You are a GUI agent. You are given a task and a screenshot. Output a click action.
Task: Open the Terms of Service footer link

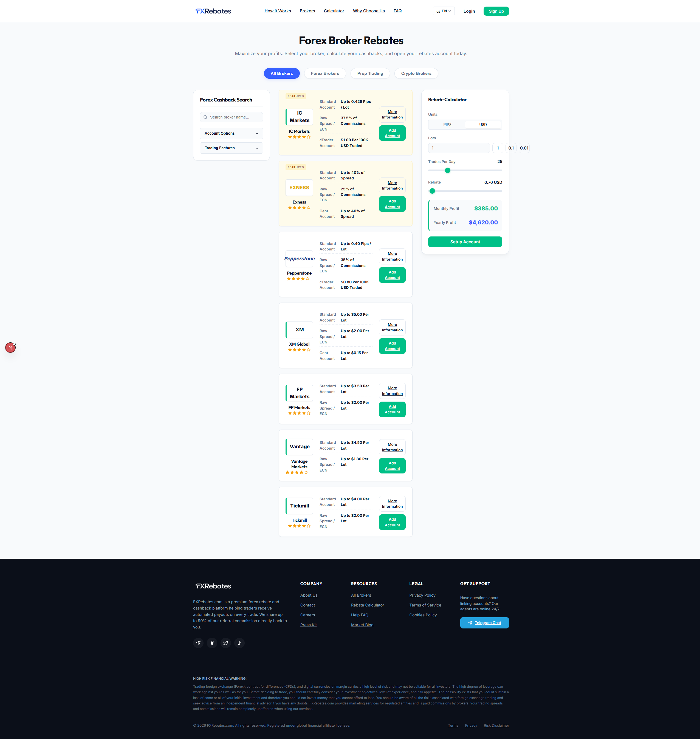coord(425,605)
